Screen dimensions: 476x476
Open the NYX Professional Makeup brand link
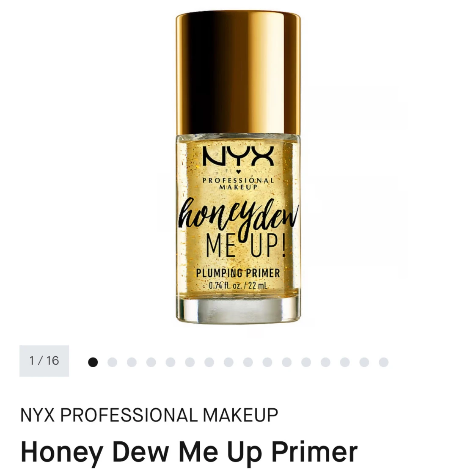tap(149, 415)
